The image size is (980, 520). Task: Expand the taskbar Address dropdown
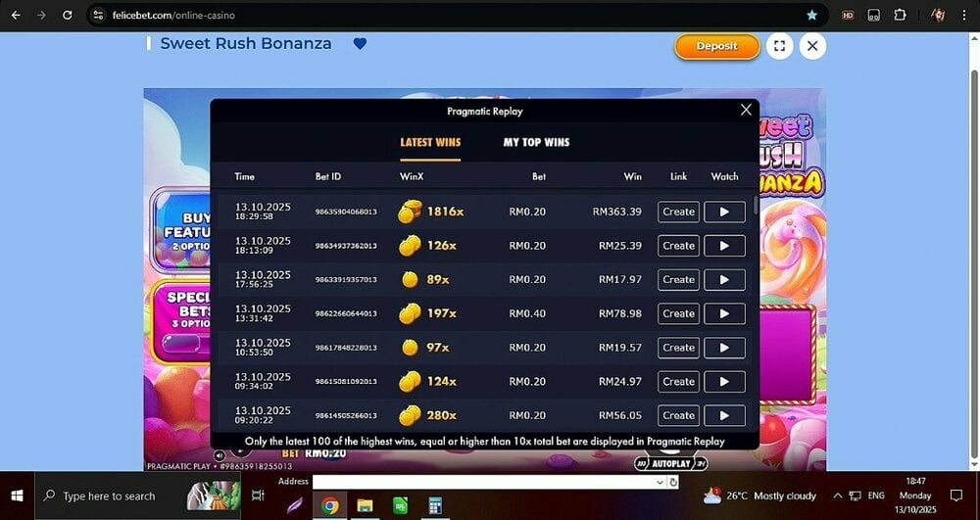pos(661,482)
